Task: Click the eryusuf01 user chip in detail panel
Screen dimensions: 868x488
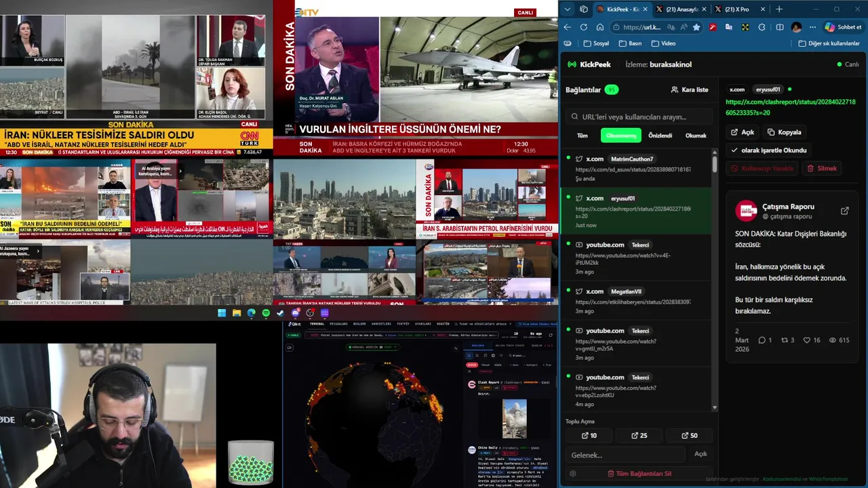Action: [768, 89]
